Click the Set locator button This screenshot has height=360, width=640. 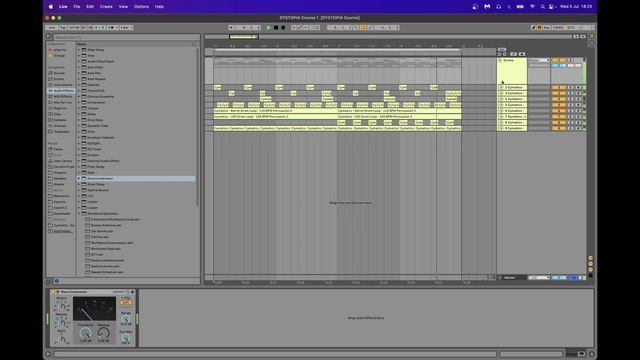click(x=502, y=49)
